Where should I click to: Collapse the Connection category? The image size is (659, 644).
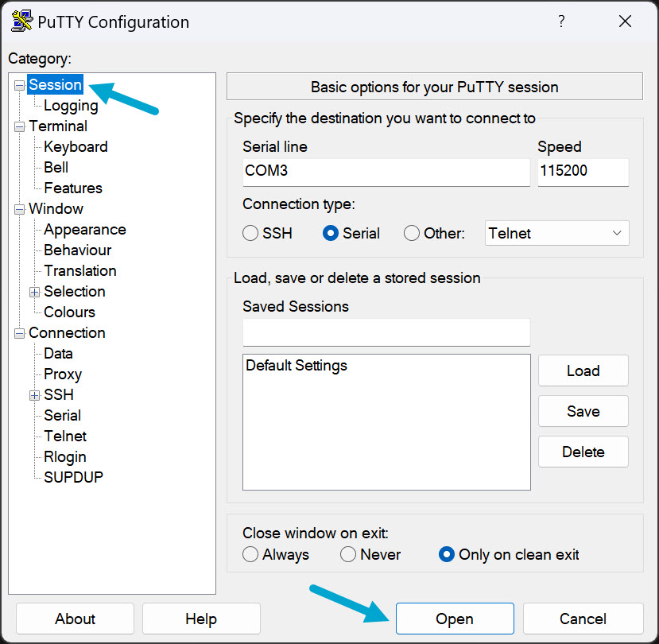[18, 332]
